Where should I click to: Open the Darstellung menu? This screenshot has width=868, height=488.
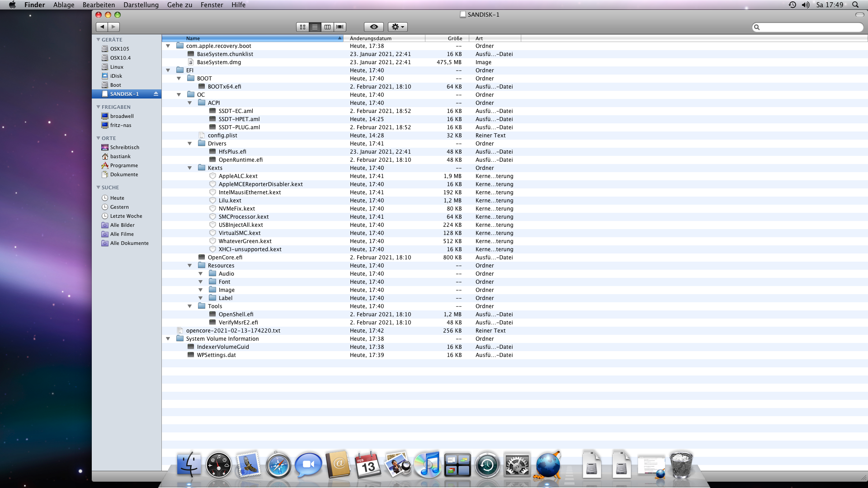click(141, 5)
